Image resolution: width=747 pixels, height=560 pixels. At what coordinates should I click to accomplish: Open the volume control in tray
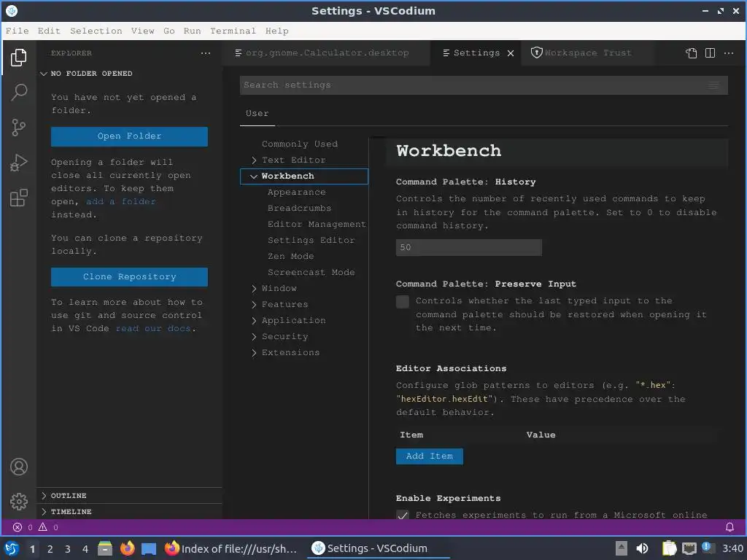[642, 548]
